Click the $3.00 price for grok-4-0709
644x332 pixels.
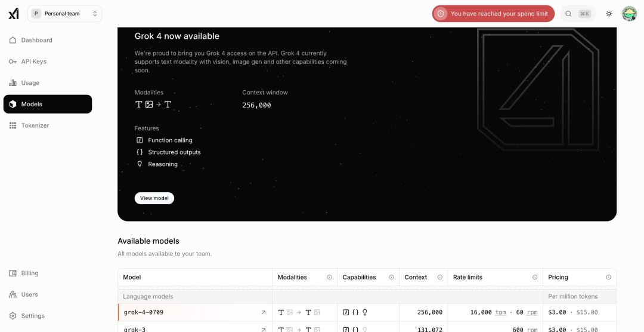pos(557,312)
